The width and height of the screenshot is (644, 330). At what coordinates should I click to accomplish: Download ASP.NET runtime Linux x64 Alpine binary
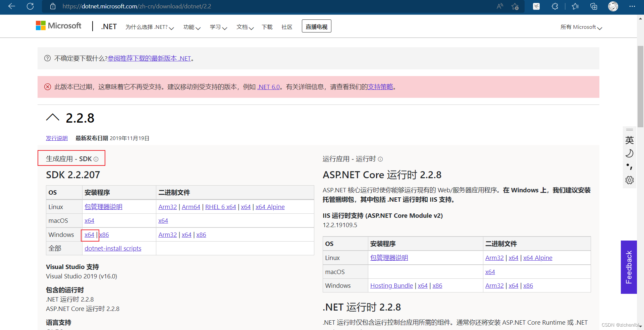[538, 258]
